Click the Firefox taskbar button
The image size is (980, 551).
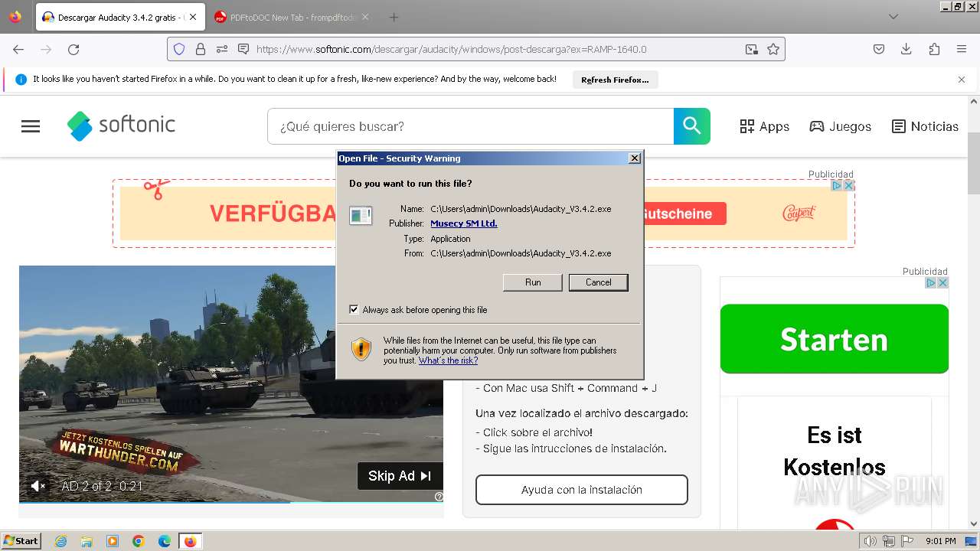click(x=190, y=541)
